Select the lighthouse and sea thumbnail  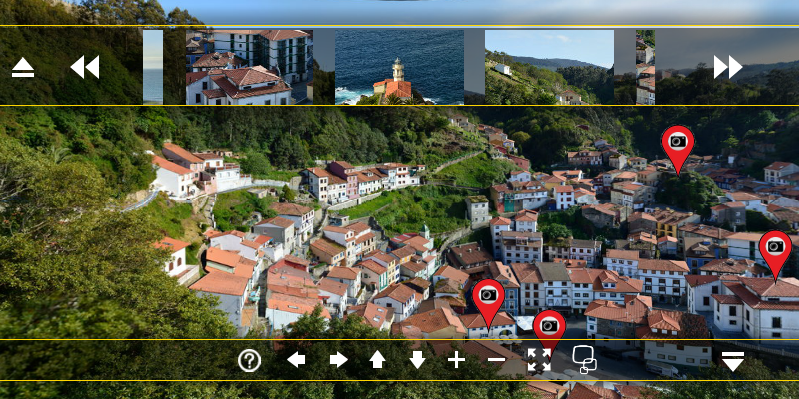(x=400, y=67)
